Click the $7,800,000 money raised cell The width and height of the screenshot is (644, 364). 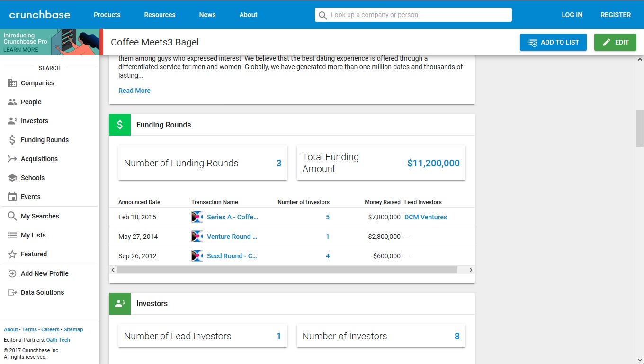384,217
